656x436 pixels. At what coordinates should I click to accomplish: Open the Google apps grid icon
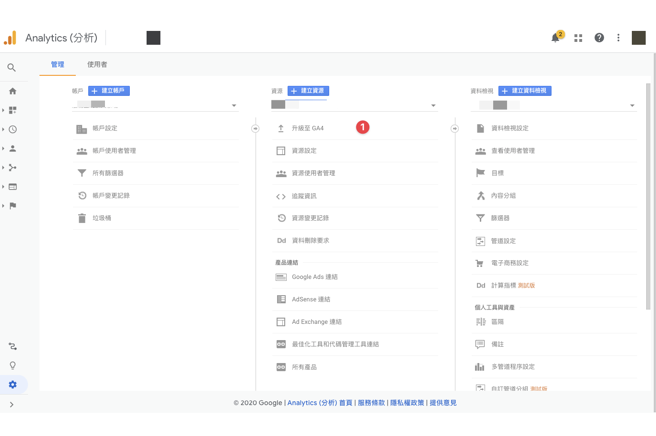pos(578,38)
